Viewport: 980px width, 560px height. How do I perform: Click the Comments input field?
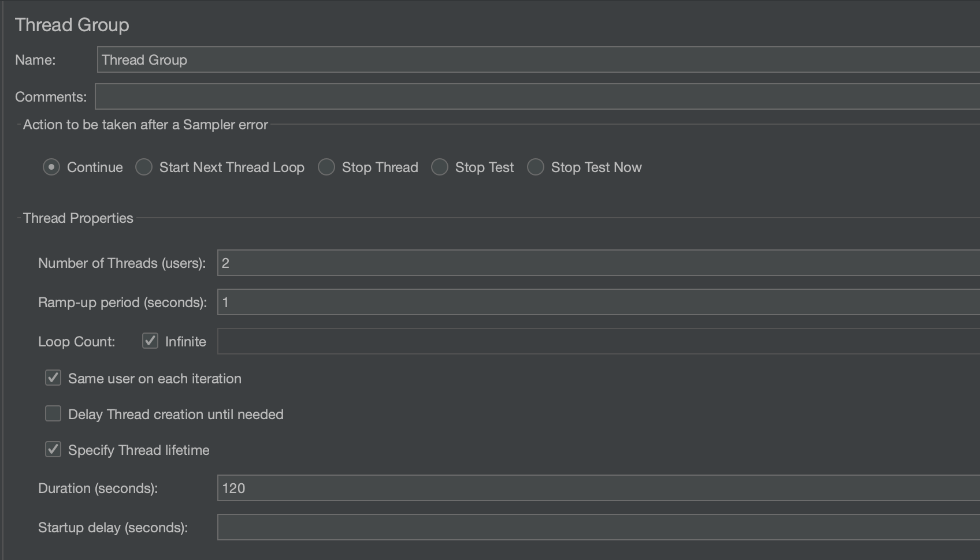click(x=537, y=96)
